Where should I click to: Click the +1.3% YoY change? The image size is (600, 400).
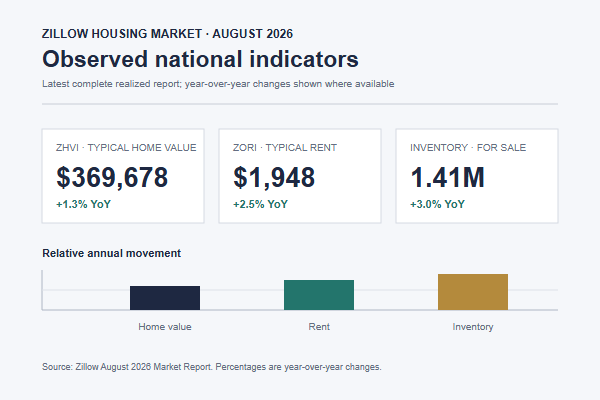(83, 204)
